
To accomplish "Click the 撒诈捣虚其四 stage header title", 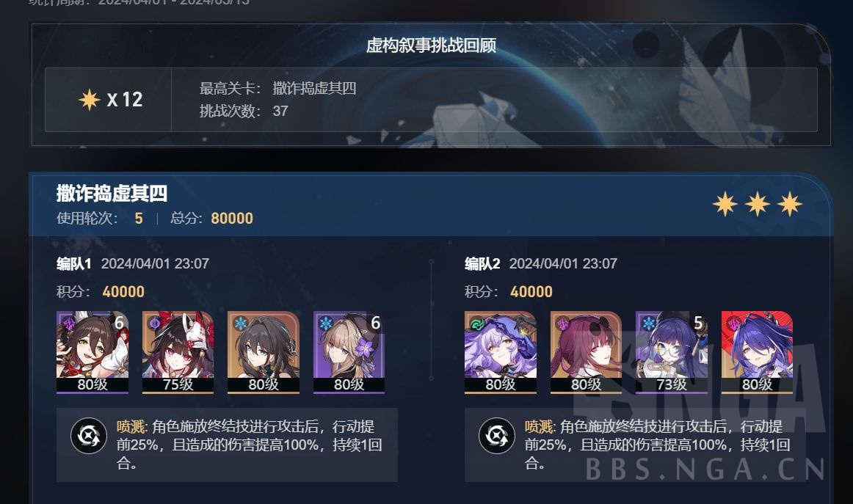I will (112, 193).
